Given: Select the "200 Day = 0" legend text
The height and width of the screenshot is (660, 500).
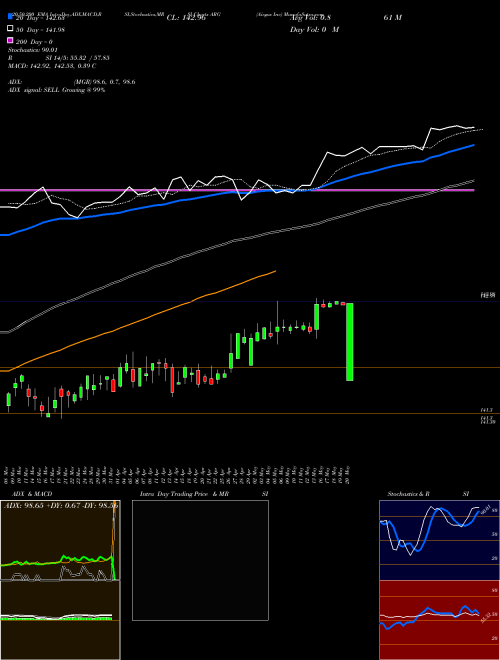Looking at the screenshot, I should click(34, 42).
